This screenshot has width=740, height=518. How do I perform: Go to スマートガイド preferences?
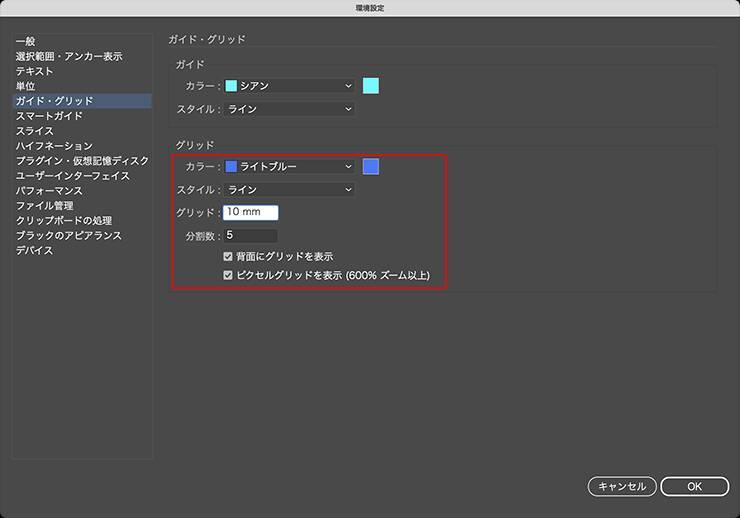pyautogui.click(x=49, y=117)
